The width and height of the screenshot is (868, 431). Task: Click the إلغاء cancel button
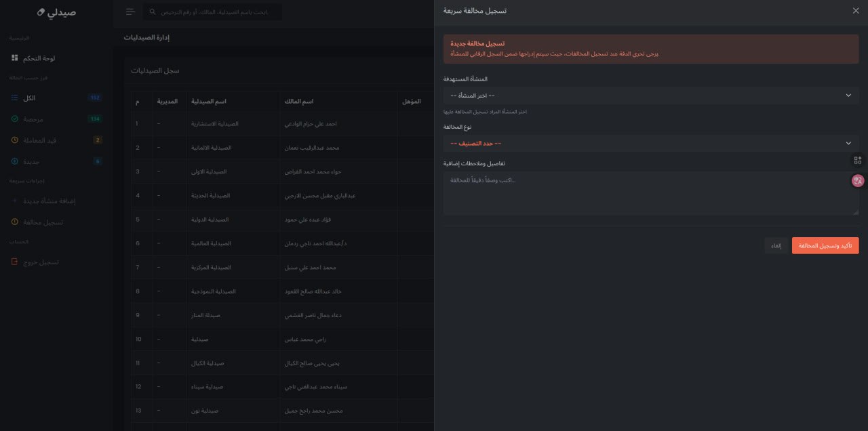tap(776, 245)
